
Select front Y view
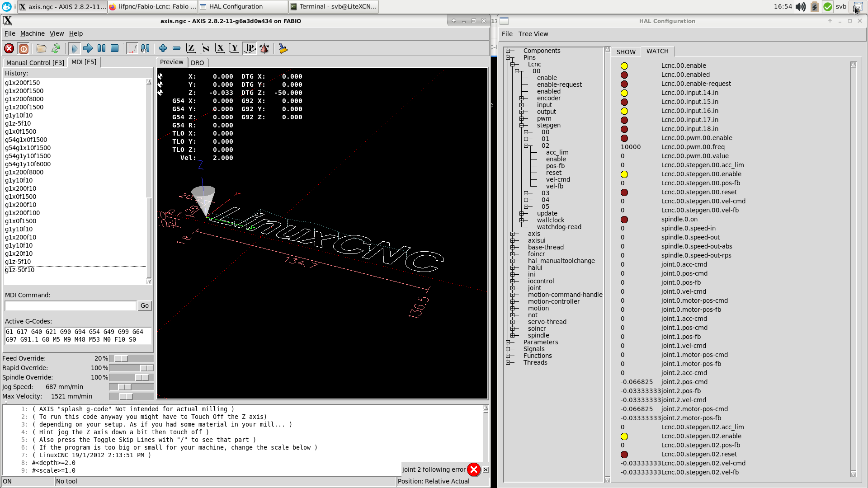[x=234, y=48]
